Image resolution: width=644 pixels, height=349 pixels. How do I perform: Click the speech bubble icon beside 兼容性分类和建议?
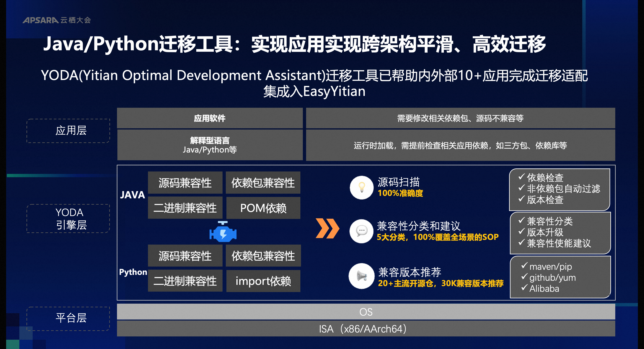pos(362,231)
